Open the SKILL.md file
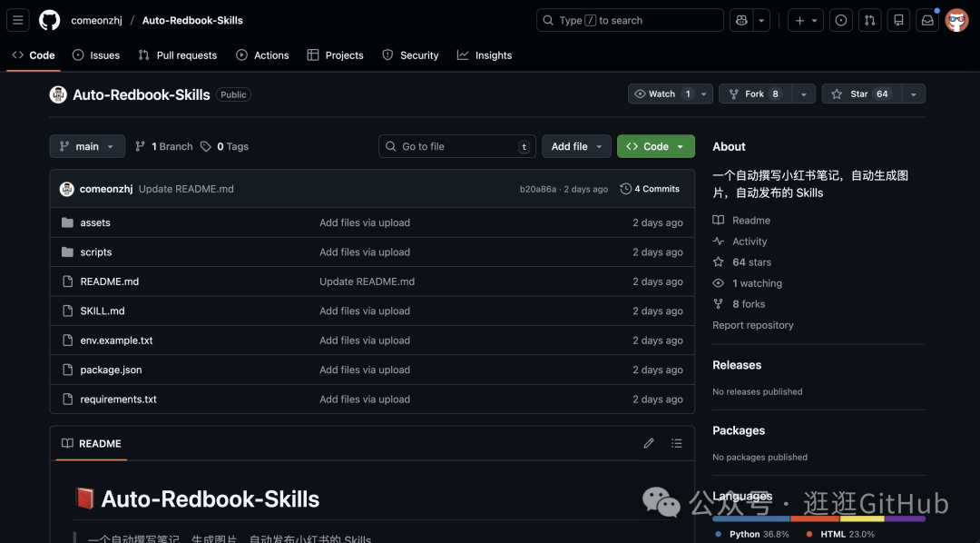 click(103, 311)
